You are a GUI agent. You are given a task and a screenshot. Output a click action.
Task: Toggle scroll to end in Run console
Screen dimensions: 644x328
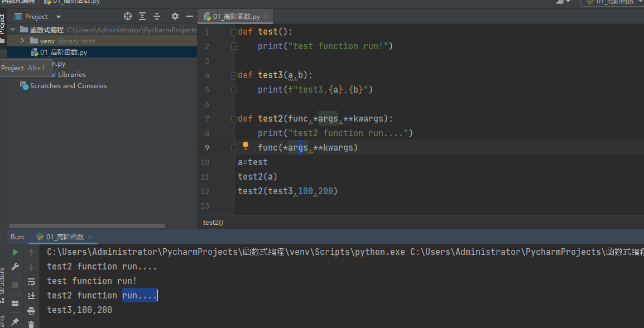(x=31, y=296)
